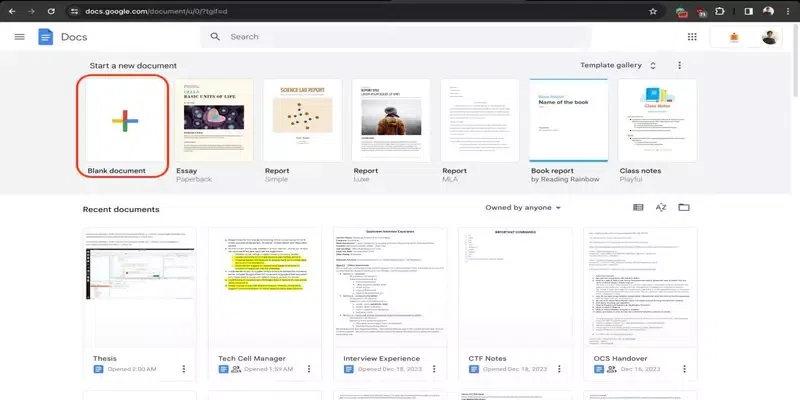
Task: Open the CTF Notes document
Action: pyautogui.click(x=515, y=304)
